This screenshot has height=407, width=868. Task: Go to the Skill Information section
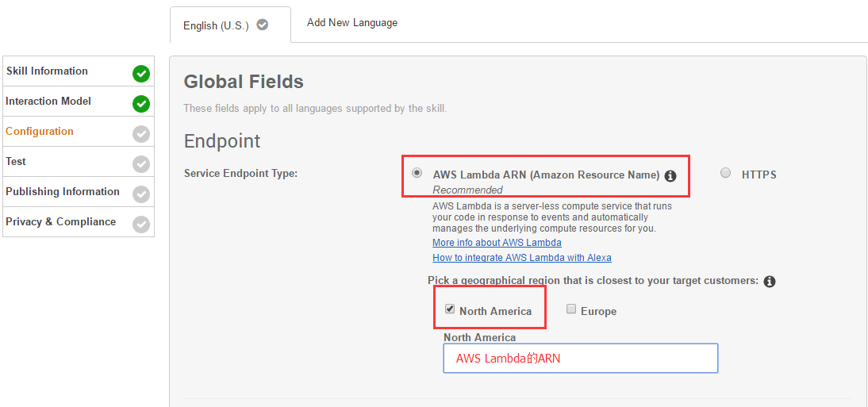point(47,71)
